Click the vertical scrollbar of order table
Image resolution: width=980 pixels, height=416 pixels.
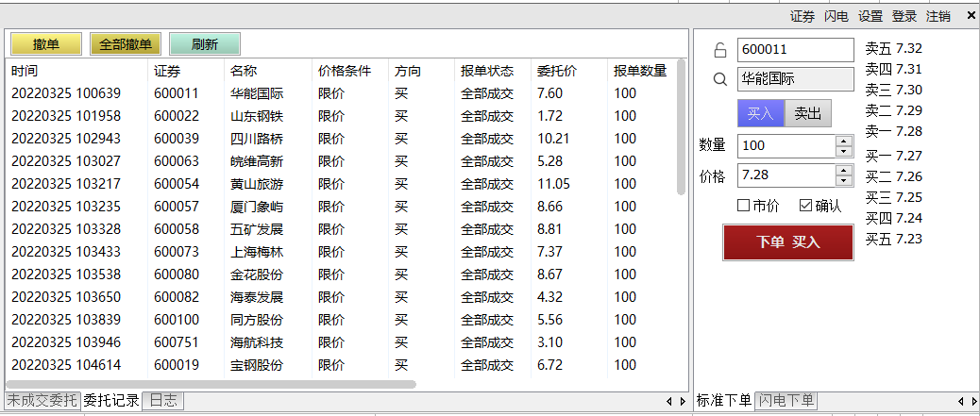coord(682,128)
